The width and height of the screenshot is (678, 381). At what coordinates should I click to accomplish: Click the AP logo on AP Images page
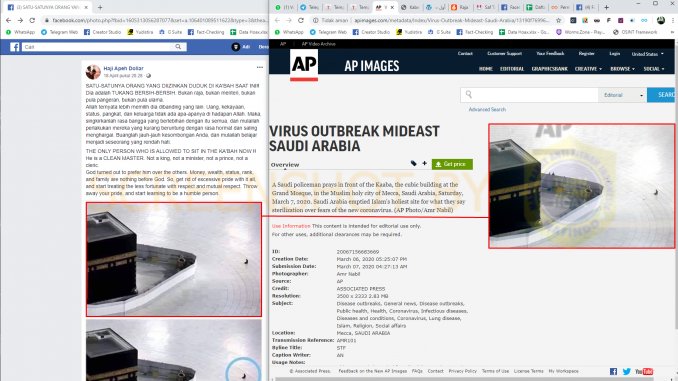(304, 65)
